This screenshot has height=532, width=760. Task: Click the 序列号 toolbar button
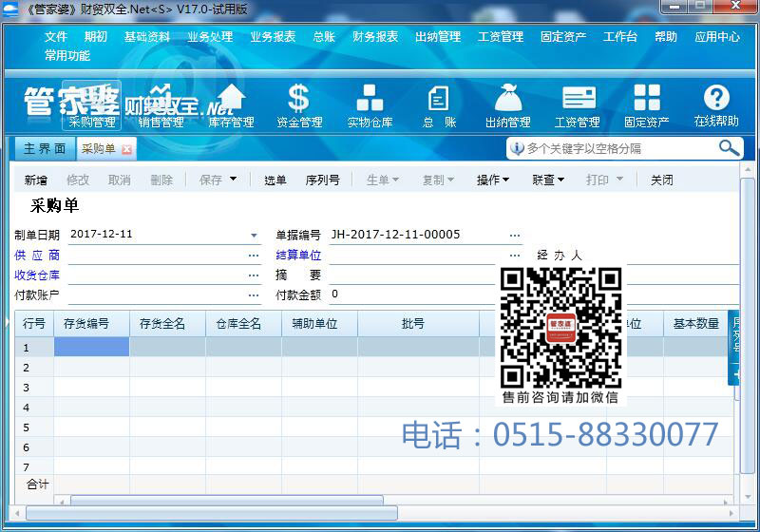(322, 180)
